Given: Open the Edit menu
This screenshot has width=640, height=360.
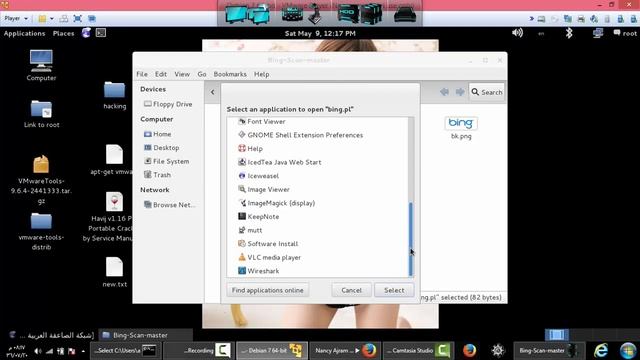Looking at the screenshot, I should tap(161, 74).
